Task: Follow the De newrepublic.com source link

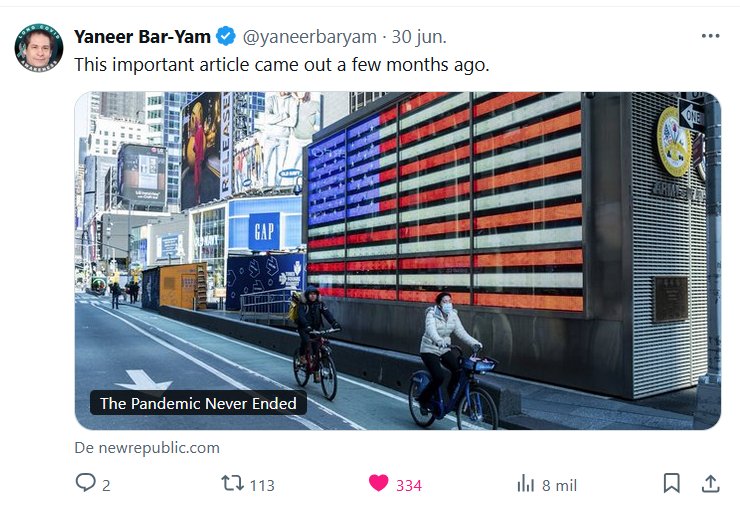Action: coord(147,448)
